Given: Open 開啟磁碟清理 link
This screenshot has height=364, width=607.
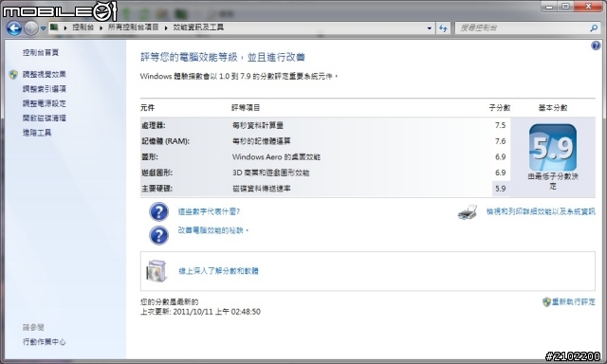Looking at the screenshot, I should point(45,118).
